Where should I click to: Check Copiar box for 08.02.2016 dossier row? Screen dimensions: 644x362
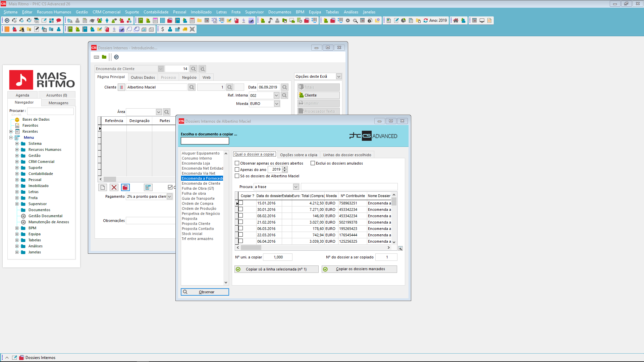[241, 216]
